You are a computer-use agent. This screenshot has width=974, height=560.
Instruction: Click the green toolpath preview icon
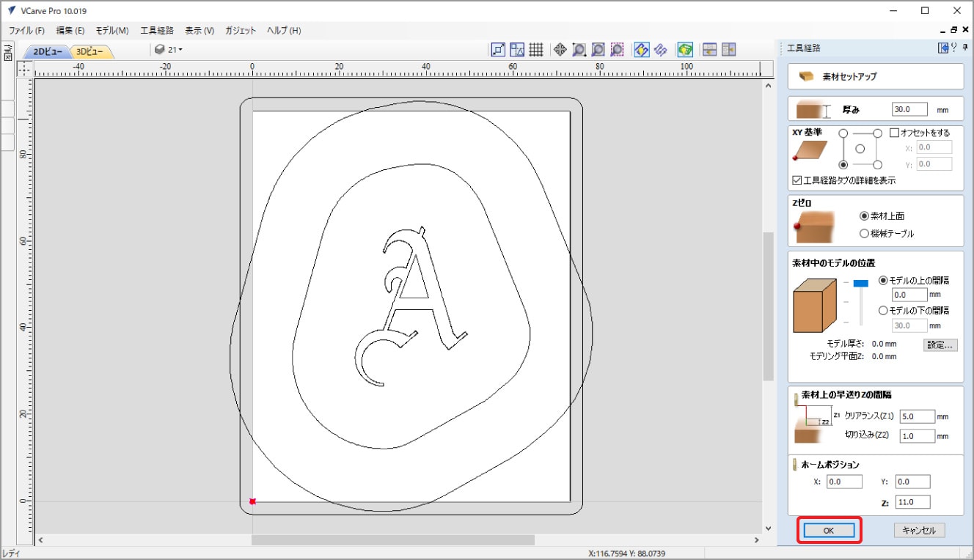(685, 50)
